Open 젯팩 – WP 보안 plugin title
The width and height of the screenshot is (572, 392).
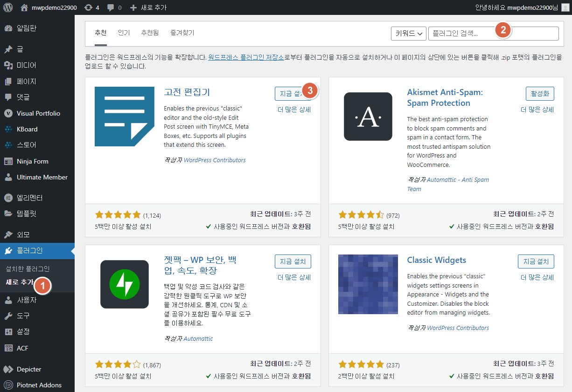click(201, 265)
